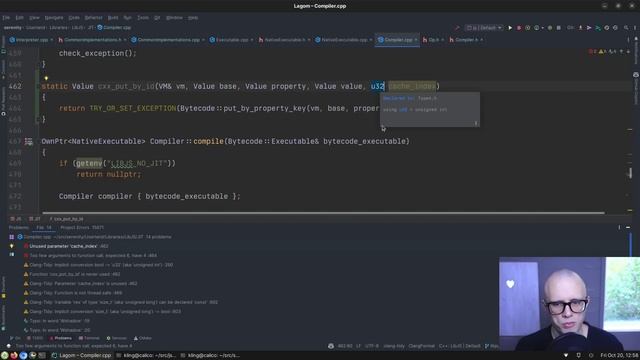Click LibJS in the top breadcrumb path
Image resolution: width=640 pixels, height=360 pixels.
point(77,28)
